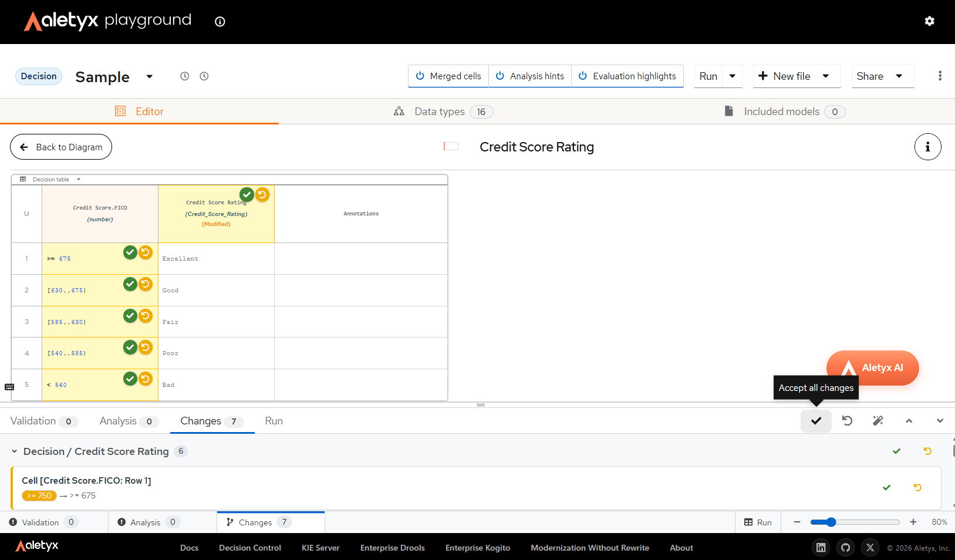
Task: Adjust the zoom slider in the status bar
Action: [x=855, y=522]
